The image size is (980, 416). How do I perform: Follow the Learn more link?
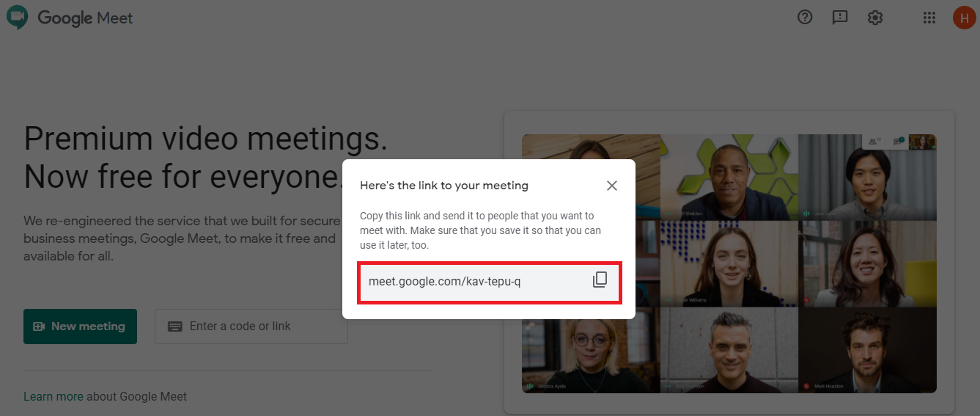(x=53, y=396)
